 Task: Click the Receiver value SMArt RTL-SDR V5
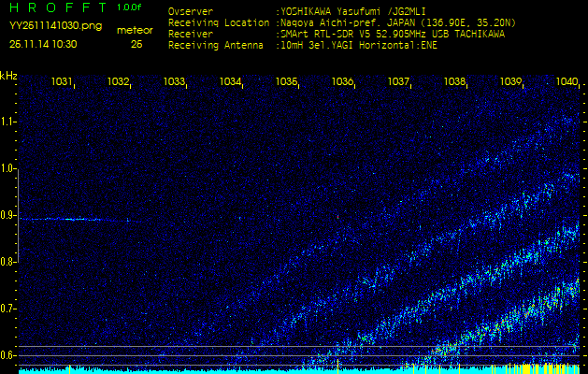click(x=326, y=35)
